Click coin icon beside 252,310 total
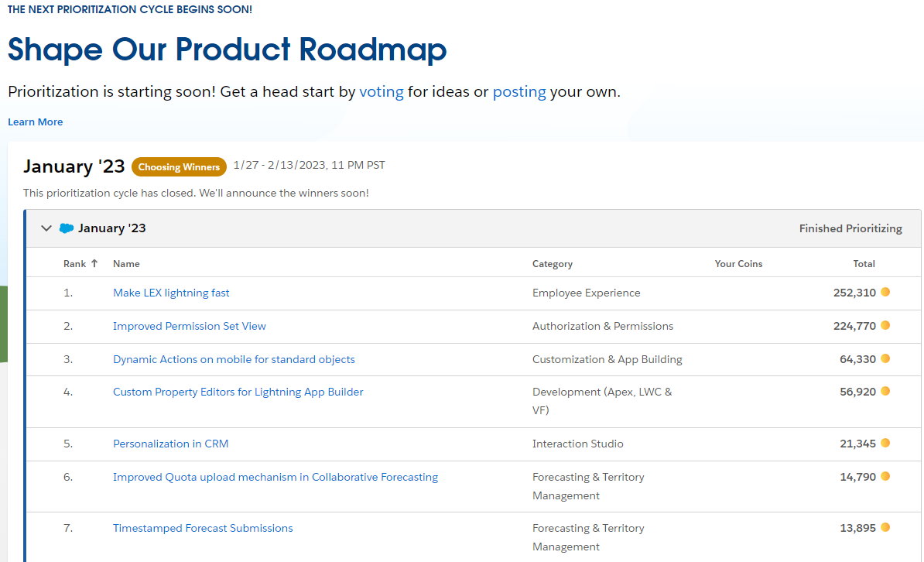The height and width of the screenshot is (562, 924). point(885,293)
